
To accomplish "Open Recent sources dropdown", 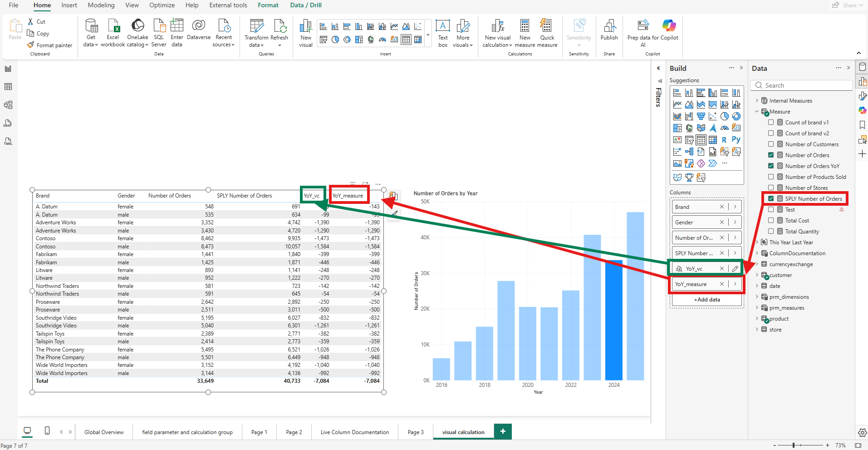I will 224,33.
